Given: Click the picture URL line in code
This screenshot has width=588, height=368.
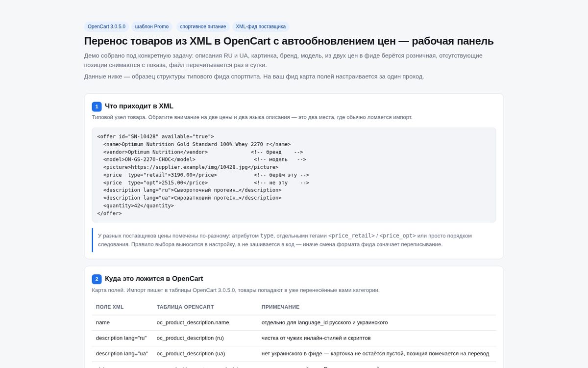Looking at the screenshot, I should pos(191,167).
